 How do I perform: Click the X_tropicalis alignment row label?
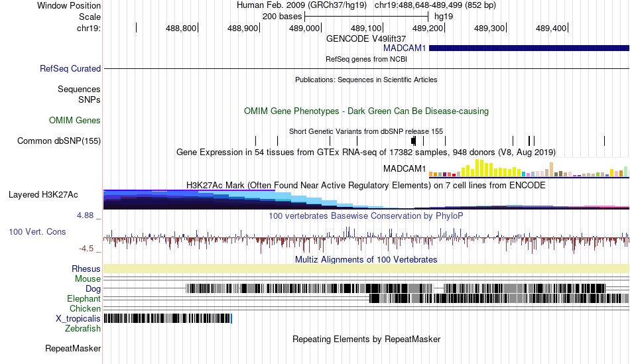78,319
